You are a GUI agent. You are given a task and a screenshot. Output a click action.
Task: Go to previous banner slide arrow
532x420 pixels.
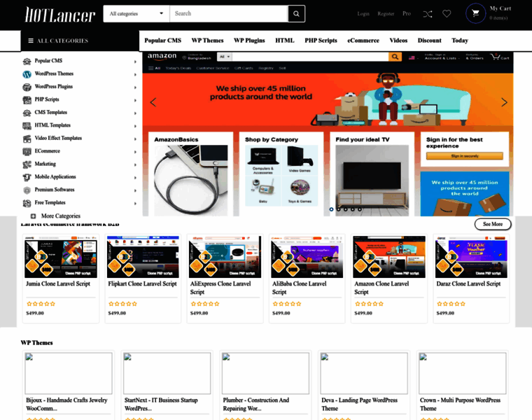[153, 102]
